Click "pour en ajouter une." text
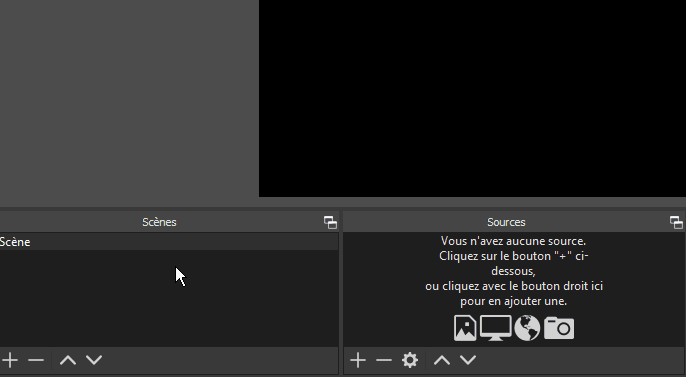686x377 pixels. (x=514, y=301)
